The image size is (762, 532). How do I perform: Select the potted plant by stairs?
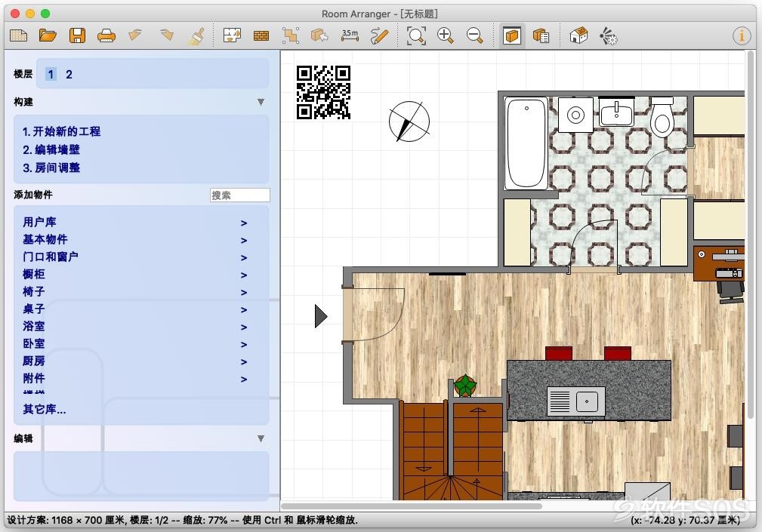tap(465, 386)
